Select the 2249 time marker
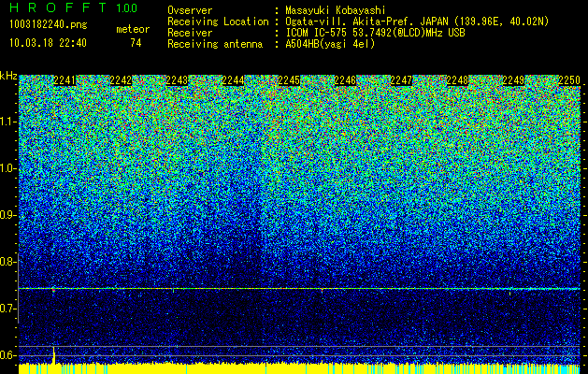This screenshot has height=374, width=588. tap(513, 80)
